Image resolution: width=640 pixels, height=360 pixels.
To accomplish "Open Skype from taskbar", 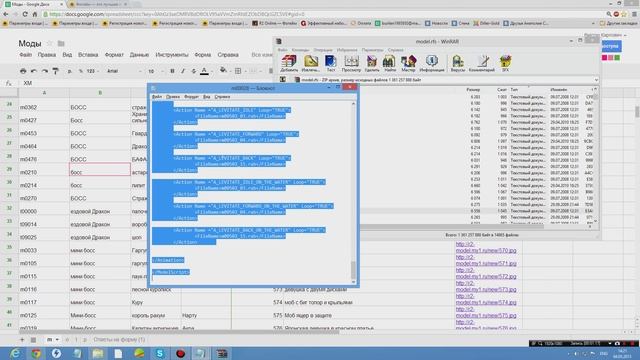I will [x=160, y=353].
